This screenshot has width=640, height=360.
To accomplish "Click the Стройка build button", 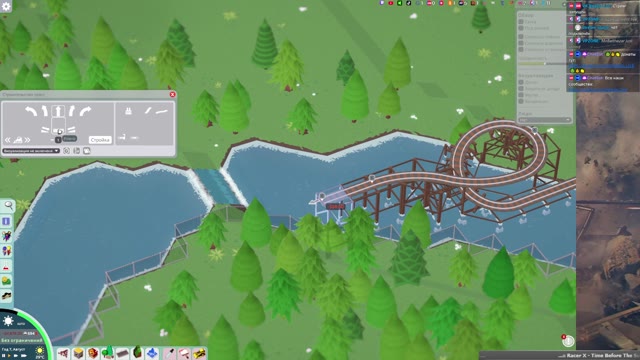I will click(x=100, y=140).
